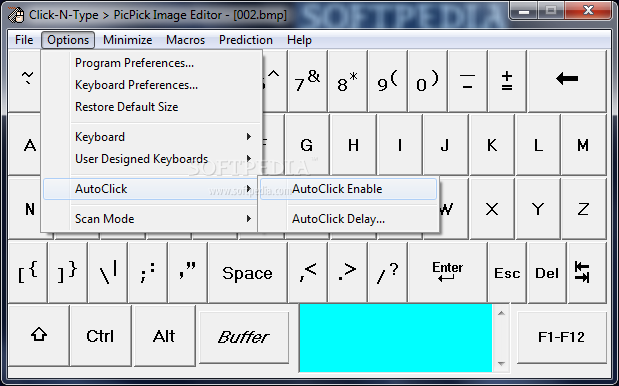The image size is (619, 386).
Task: Click the Space key
Action: [x=247, y=272]
